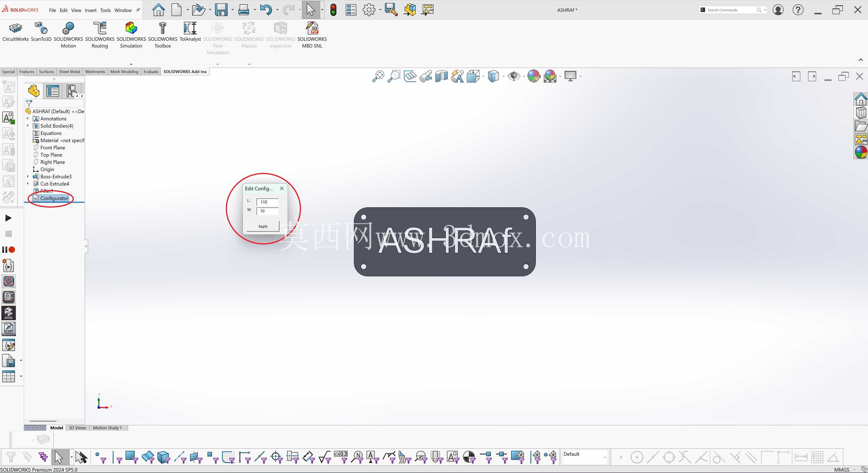Click the Zoom to Area icon

click(393, 76)
